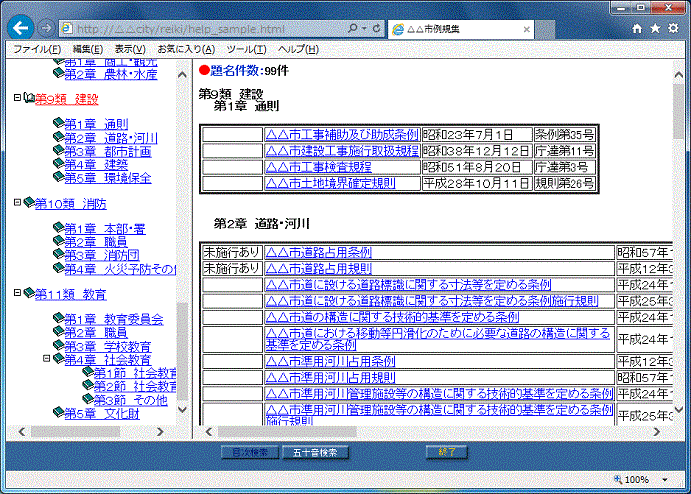Open the Tools gear icon
The width and height of the screenshot is (691, 494).
tap(675, 29)
